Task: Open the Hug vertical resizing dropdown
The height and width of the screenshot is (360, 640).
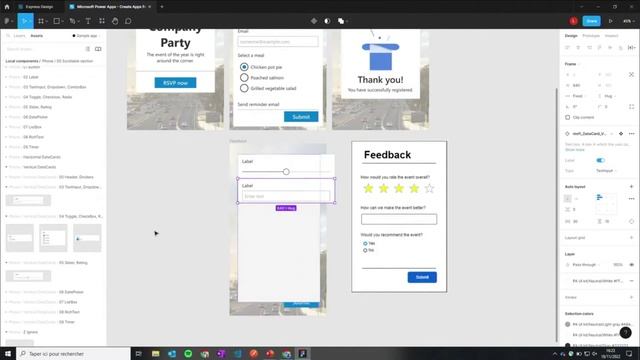Action: pyautogui.click(x=609, y=96)
